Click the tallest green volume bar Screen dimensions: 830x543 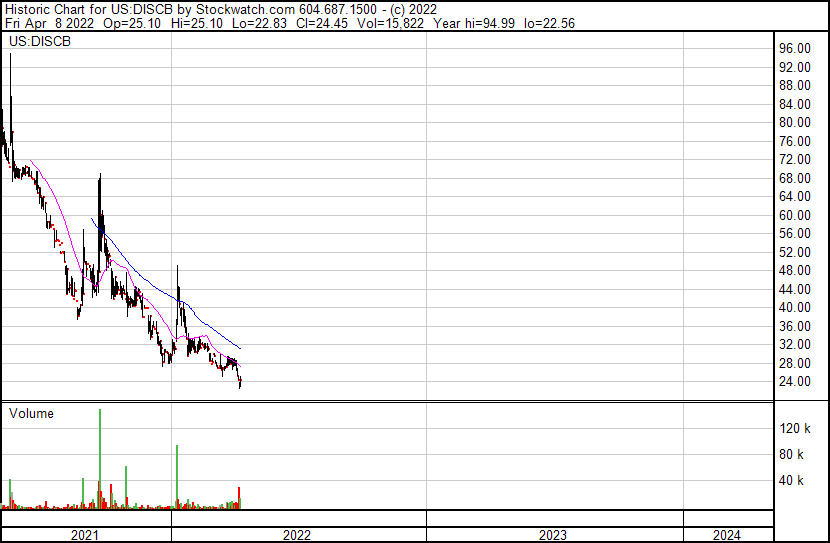coord(100,460)
